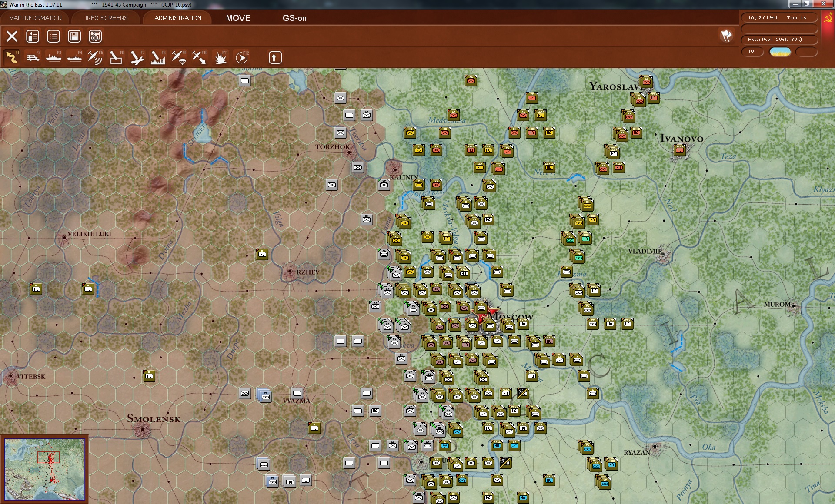Click the GS-on status label

(x=294, y=18)
